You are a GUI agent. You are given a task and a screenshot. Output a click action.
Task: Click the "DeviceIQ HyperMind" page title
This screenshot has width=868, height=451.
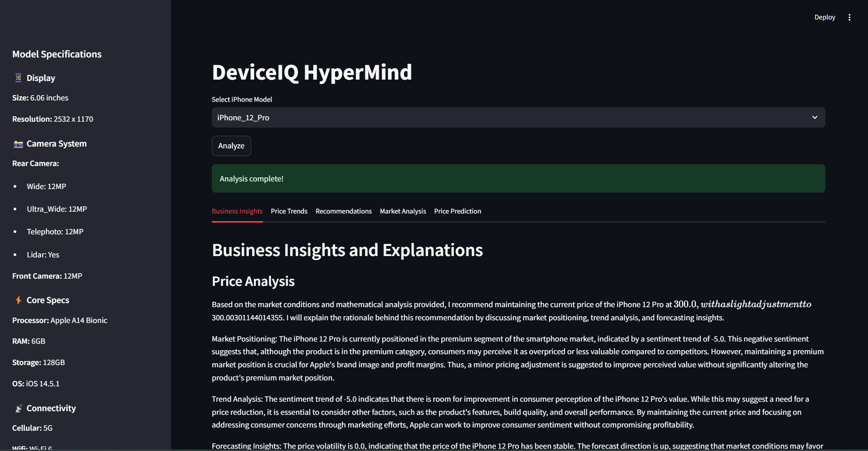coord(312,72)
